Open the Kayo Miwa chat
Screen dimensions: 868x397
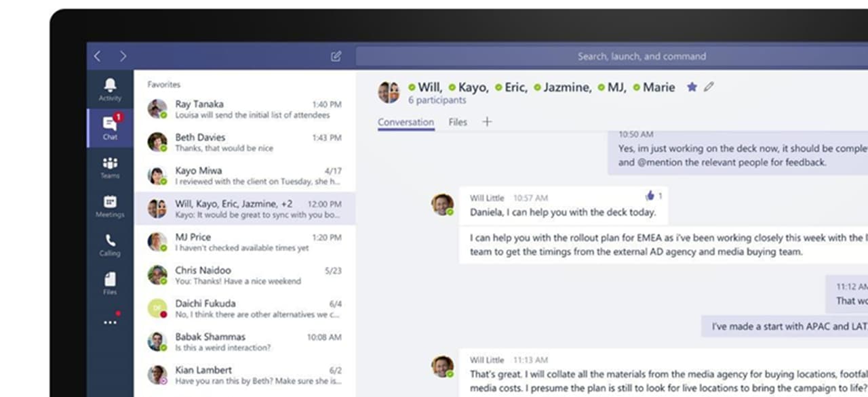click(x=244, y=175)
